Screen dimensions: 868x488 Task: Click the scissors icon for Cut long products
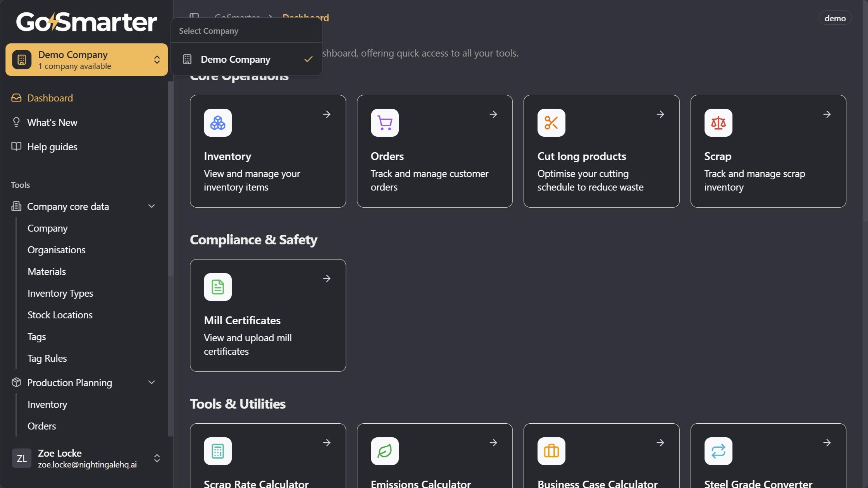[551, 123]
